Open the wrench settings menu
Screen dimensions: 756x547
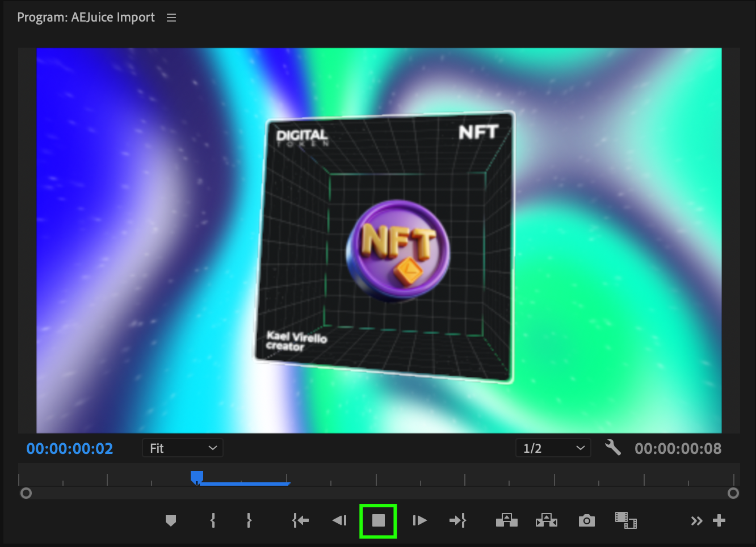613,448
